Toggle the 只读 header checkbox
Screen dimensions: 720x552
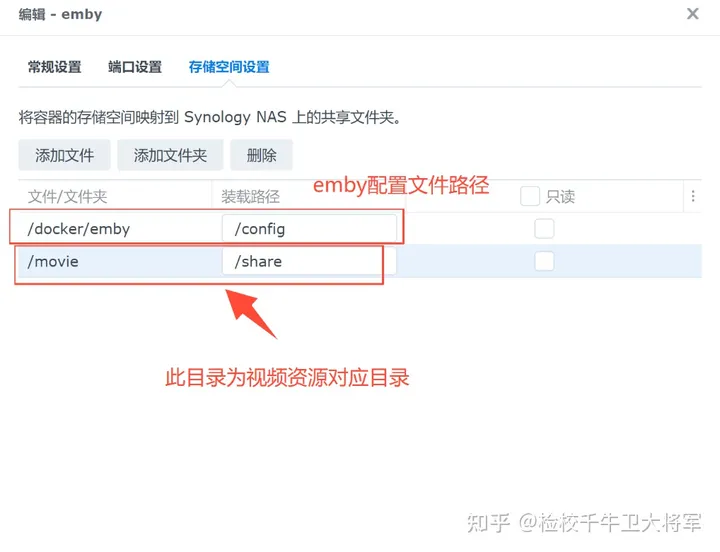click(529, 197)
